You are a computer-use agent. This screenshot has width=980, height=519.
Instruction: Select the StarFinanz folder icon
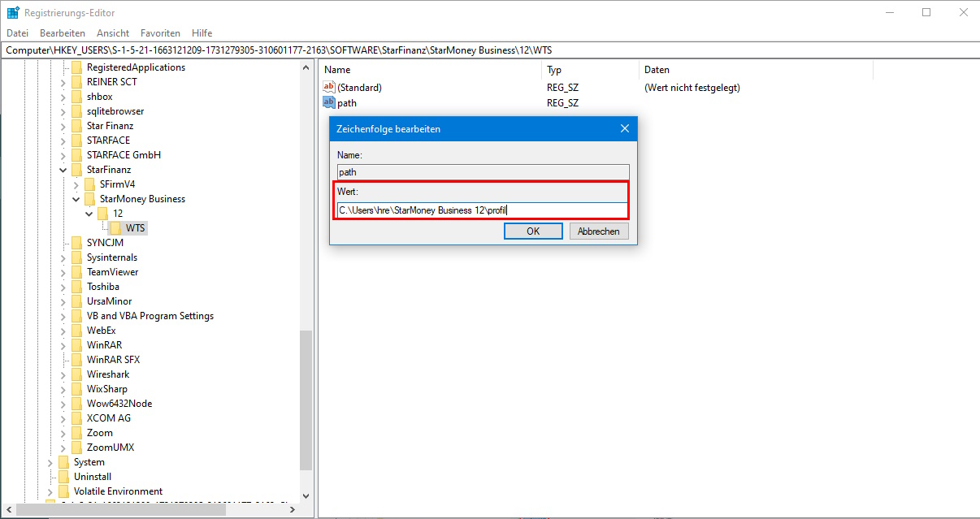point(77,170)
